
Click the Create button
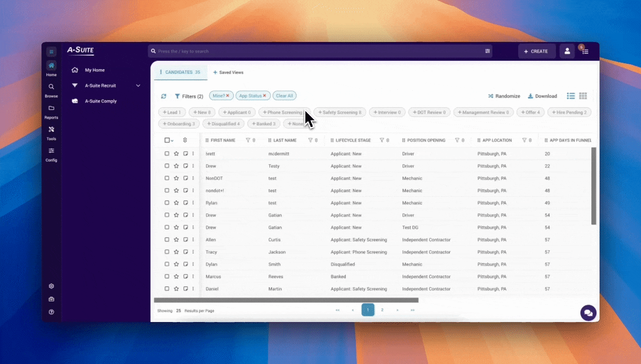pos(537,51)
